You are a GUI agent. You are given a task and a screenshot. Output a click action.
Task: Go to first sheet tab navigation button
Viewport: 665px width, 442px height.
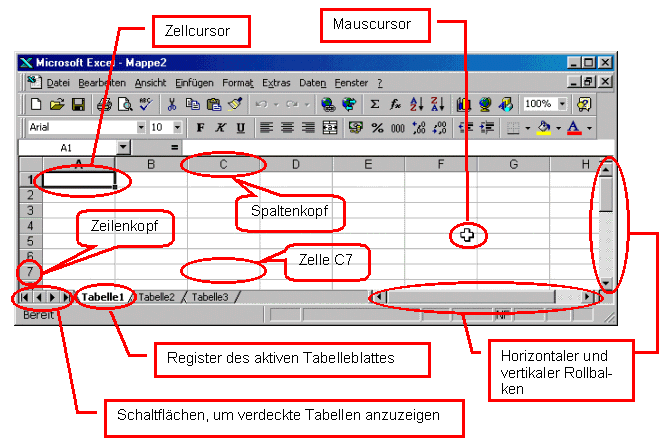25,297
